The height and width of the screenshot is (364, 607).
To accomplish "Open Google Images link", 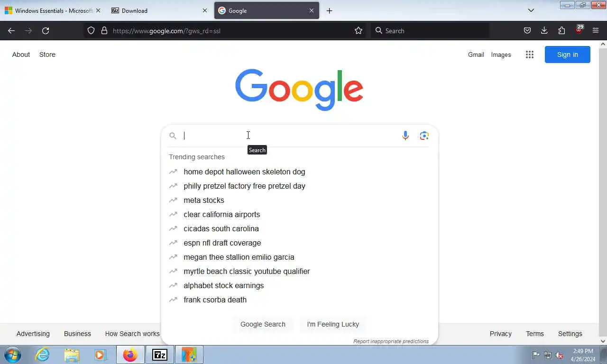I will coord(501,55).
